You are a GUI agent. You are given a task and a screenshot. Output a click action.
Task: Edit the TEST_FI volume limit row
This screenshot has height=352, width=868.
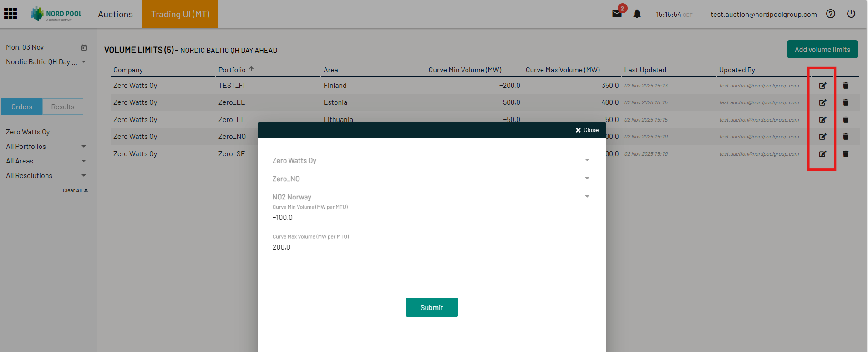tap(822, 86)
